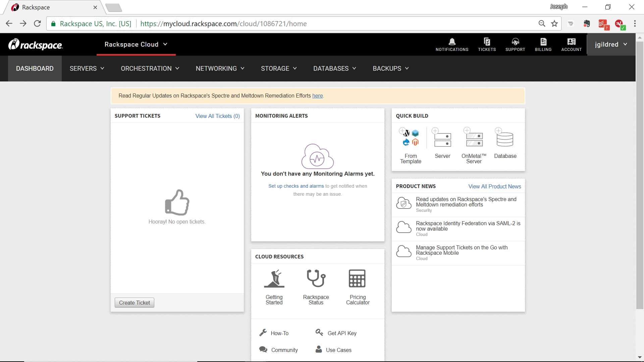Click the Evernote extension icon
644x362 pixels.
[587, 23]
